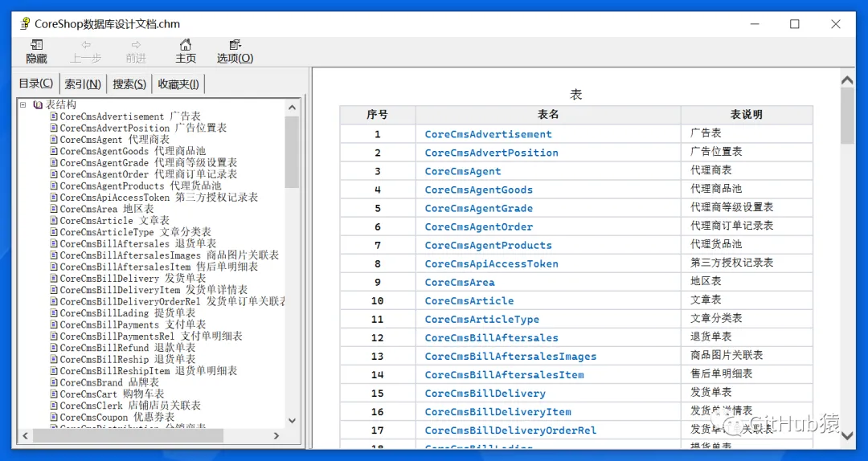Image resolution: width=868 pixels, height=461 pixels.
Task: Click page icon beside CoreCmsApiAccessToken tree item
Action: 54,197
